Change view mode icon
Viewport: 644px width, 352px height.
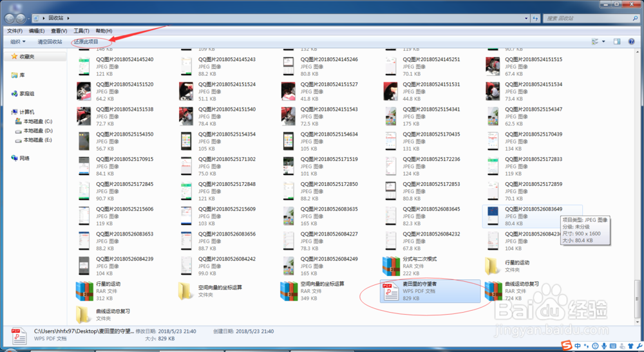pos(594,41)
